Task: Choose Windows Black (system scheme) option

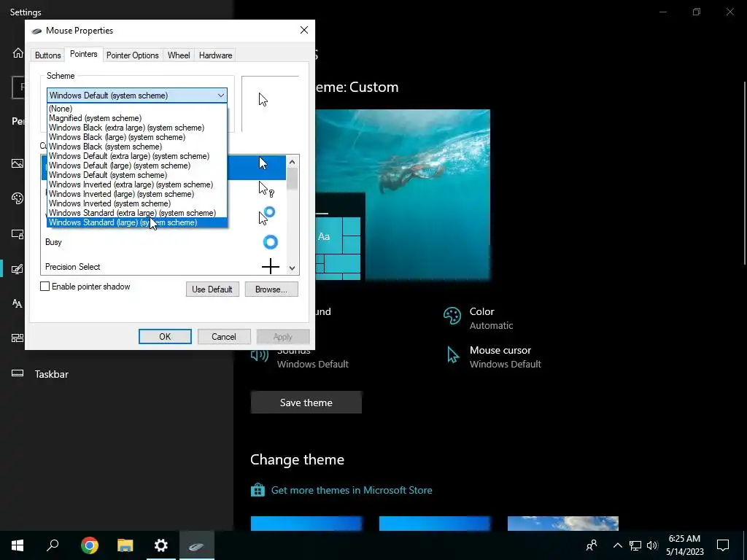Action: coord(137,147)
